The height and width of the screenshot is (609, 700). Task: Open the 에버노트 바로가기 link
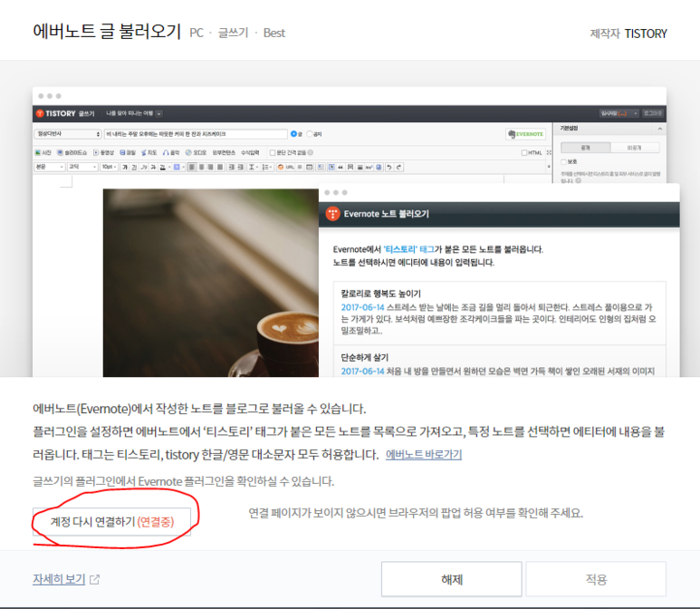pyautogui.click(x=423, y=454)
